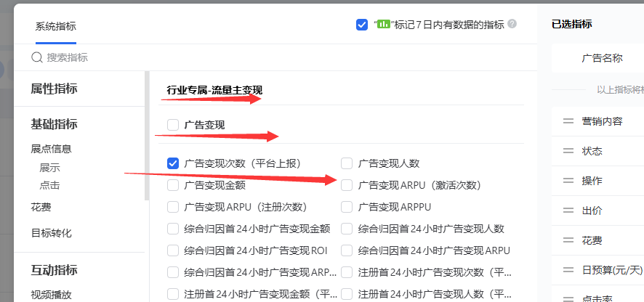Click drag handle icon beside 花费 in selected list
644x302 pixels.
[x=568, y=240]
